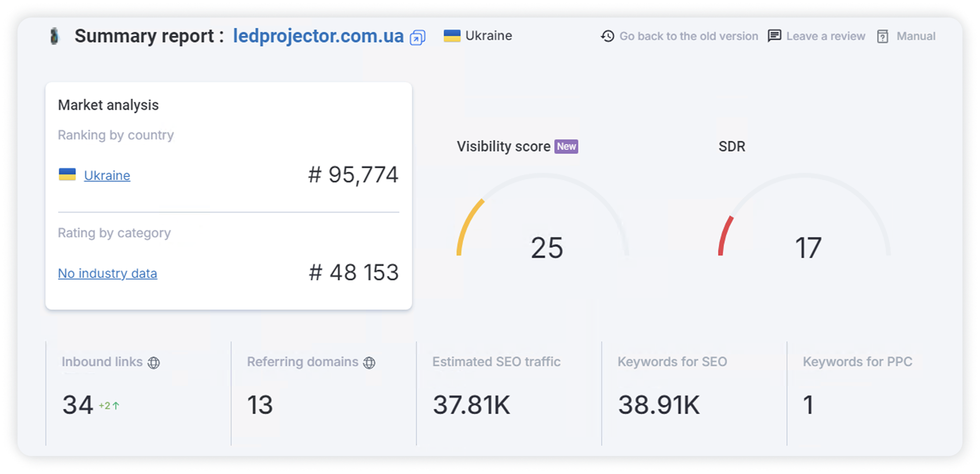Click the Ukraine country name in header
This screenshot has height=474, width=980.
point(489,36)
